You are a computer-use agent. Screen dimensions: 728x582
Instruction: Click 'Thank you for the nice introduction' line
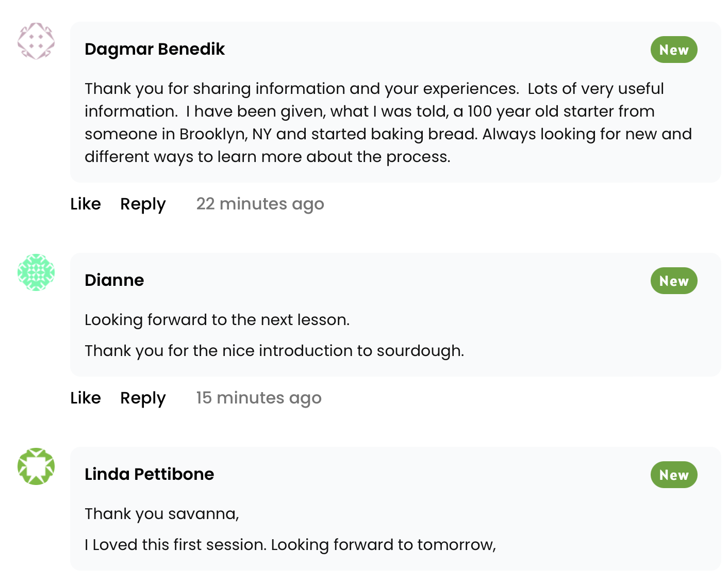(x=274, y=351)
